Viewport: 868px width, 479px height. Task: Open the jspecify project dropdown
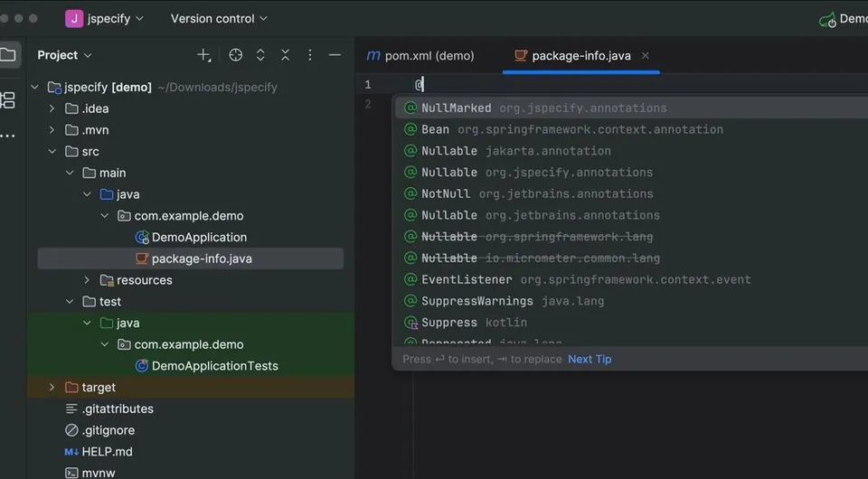pos(115,18)
